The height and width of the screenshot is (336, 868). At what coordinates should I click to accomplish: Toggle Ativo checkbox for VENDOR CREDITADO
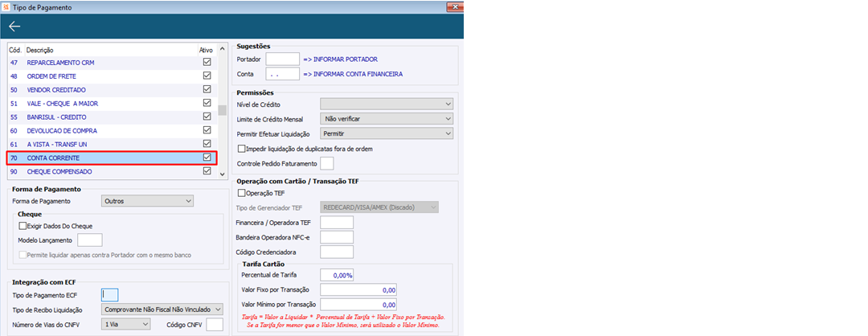click(207, 89)
